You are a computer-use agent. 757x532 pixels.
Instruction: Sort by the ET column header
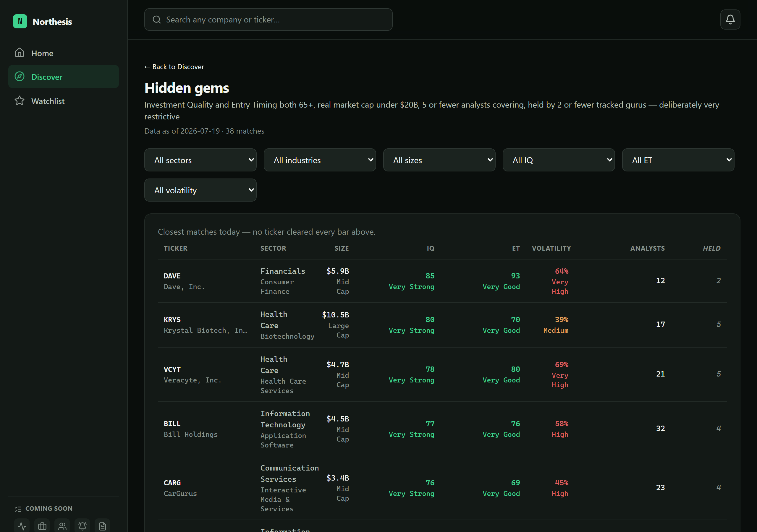516,248
